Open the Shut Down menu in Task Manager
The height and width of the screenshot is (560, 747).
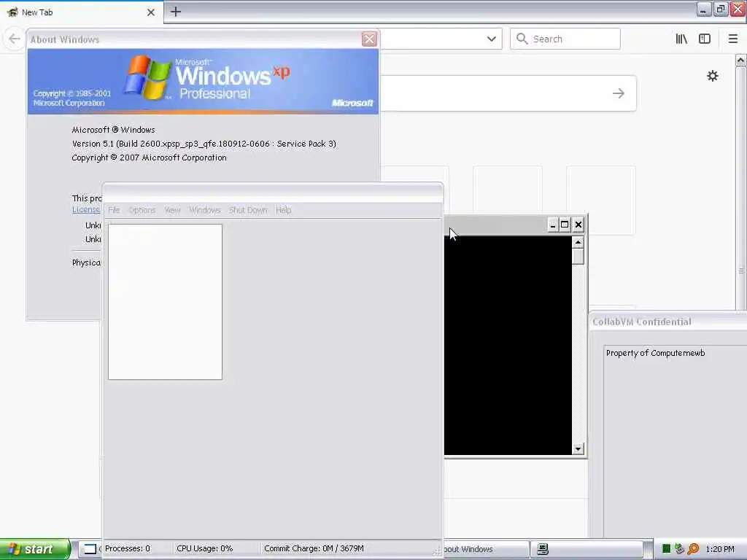pyautogui.click(x=248, y=210)
